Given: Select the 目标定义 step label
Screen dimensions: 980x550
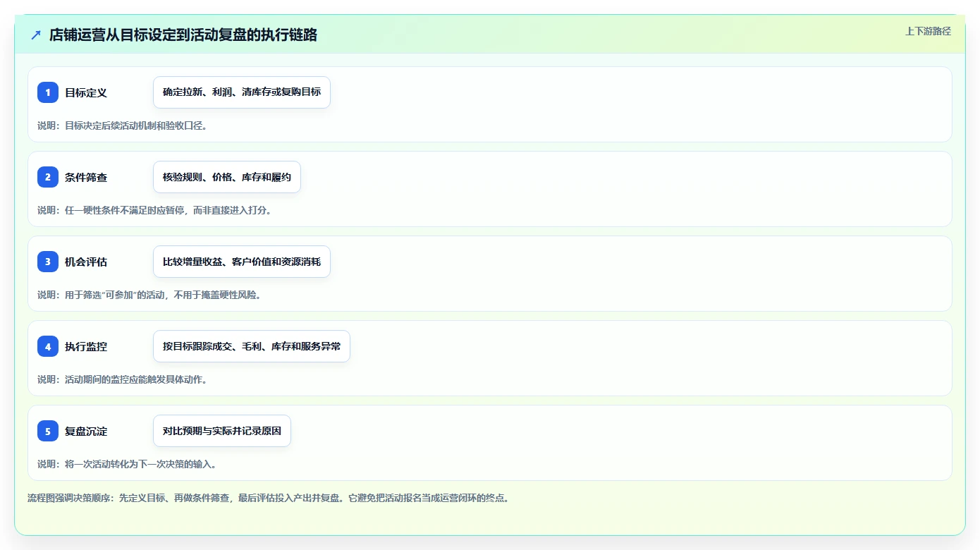Looking at the screenshot, I should (x=86, y=92).
